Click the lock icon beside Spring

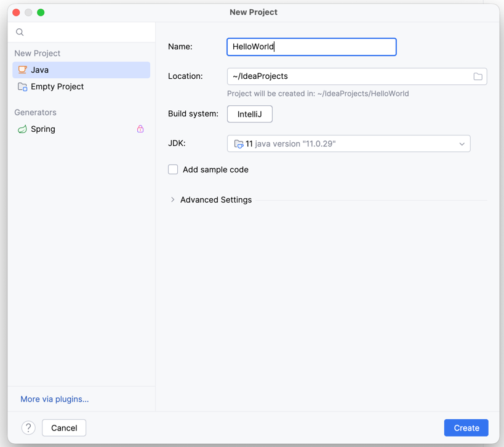(140, 129)
